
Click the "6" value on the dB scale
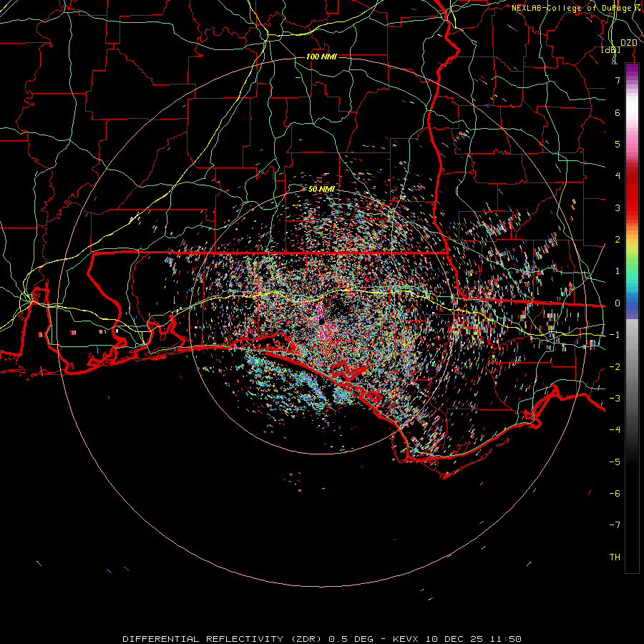[618, 112]
